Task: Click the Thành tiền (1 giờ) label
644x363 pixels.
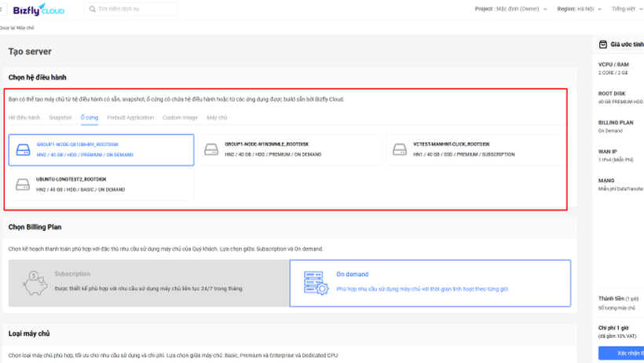Action: pyautogui.click(x=619, y=299)
